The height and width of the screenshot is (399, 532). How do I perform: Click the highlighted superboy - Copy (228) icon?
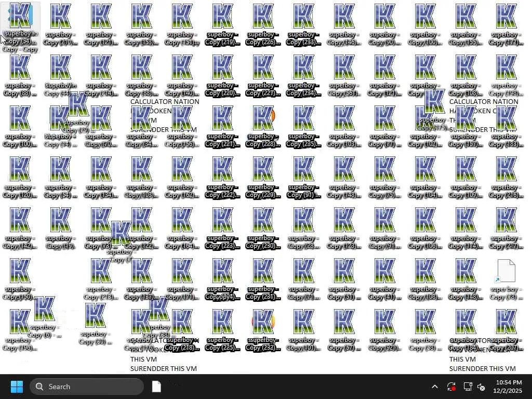point(263,126)
